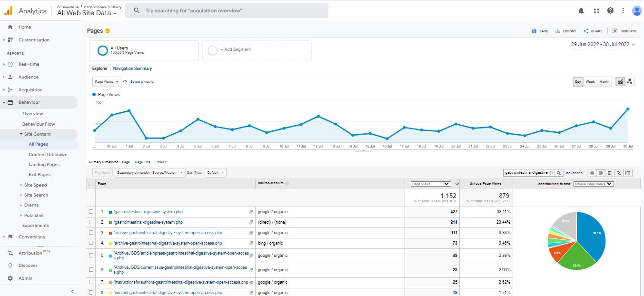This screenshot has width=644, height=296.
Task: Open the All Web Site Data account selector
Action: pos(87,13)
